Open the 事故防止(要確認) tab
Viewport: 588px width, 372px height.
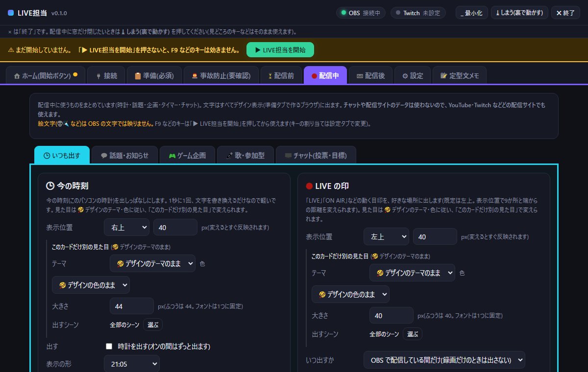point(221,76)
